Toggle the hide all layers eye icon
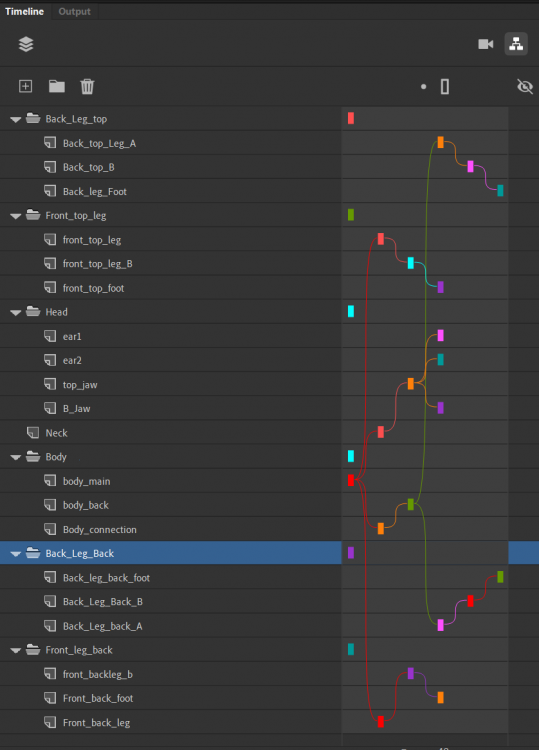 click(525, 87)
